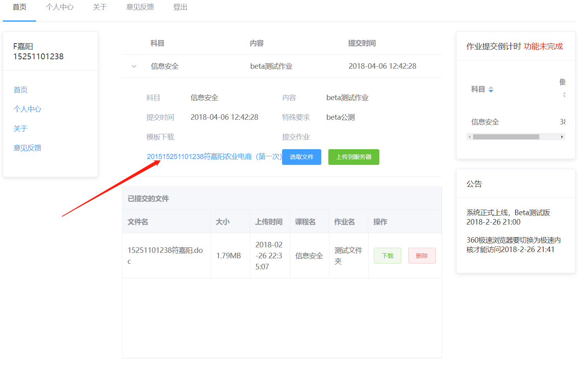Open 个人中心 link in left sidebar
The height and width of the screenshot is (371, 588).
coord(27,109)
